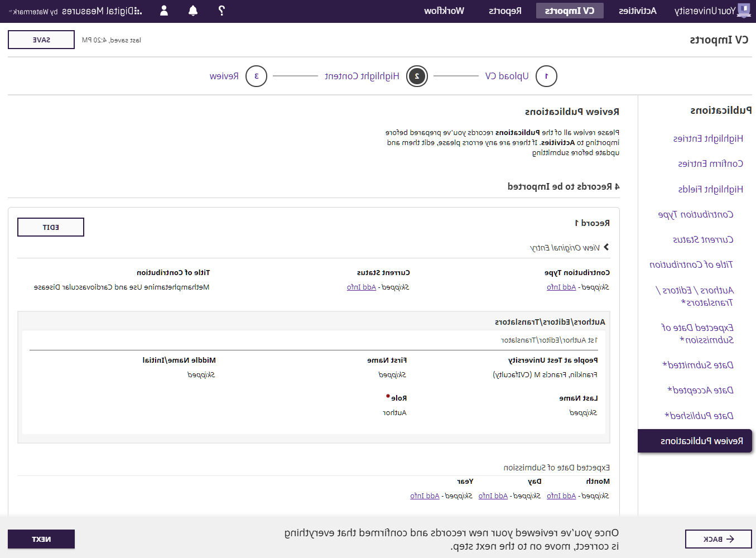756x558 pixels.
Task: Select Current Status in sidebar
Action: pyautogui.click(x=703, y=239)
